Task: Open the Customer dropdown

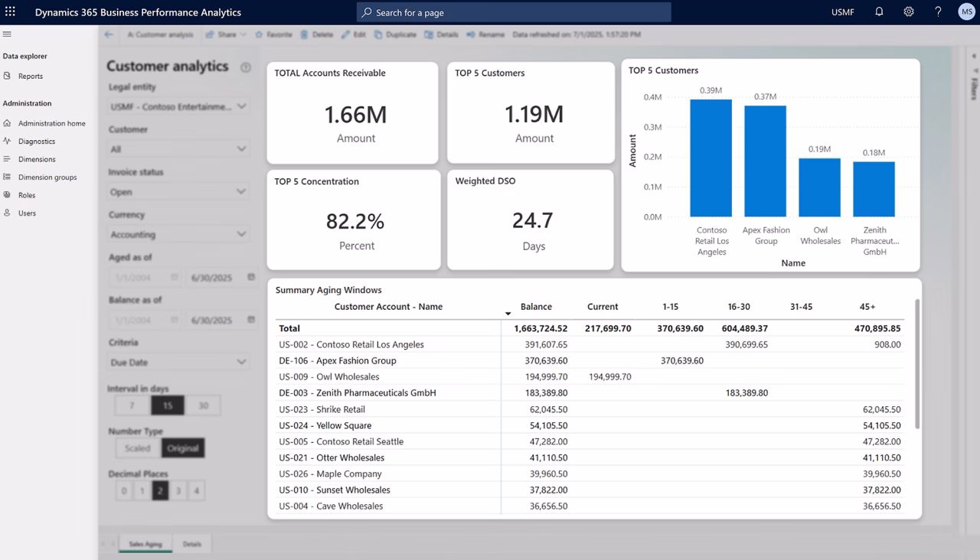Action: coord(179,148)
